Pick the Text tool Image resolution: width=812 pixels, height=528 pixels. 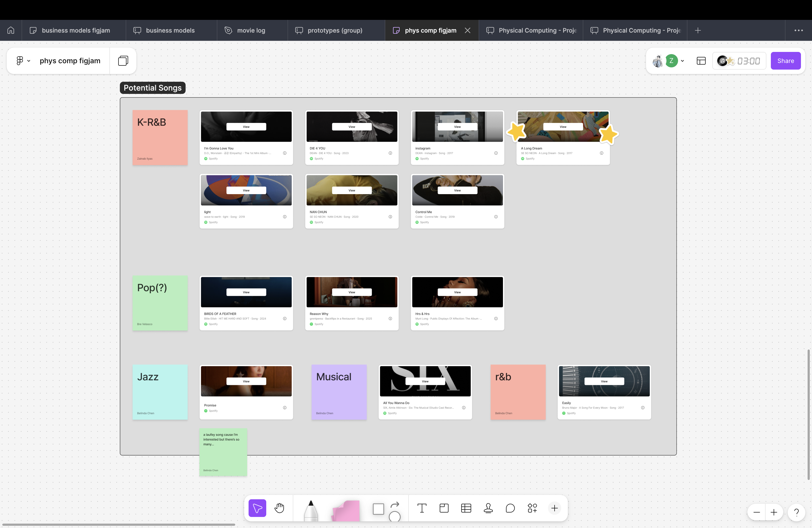tap(422, 508)
